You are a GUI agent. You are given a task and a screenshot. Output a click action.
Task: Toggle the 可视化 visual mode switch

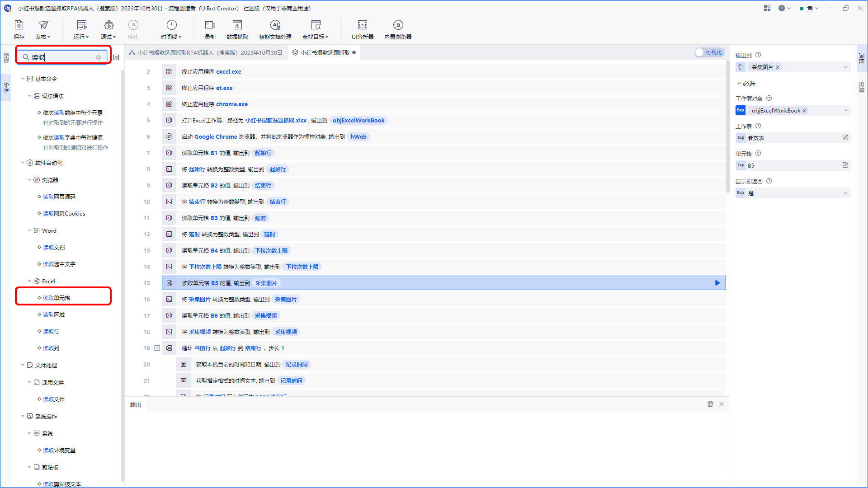(709, 52)
